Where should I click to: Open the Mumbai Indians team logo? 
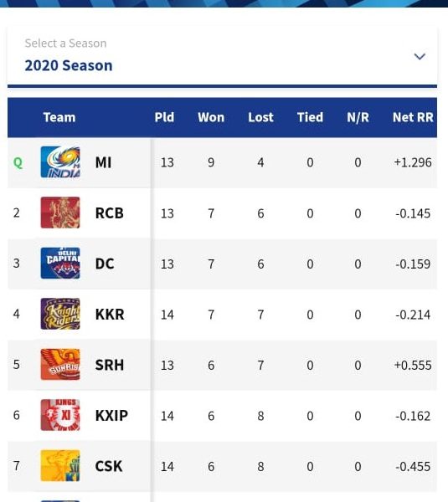point(60,162)
